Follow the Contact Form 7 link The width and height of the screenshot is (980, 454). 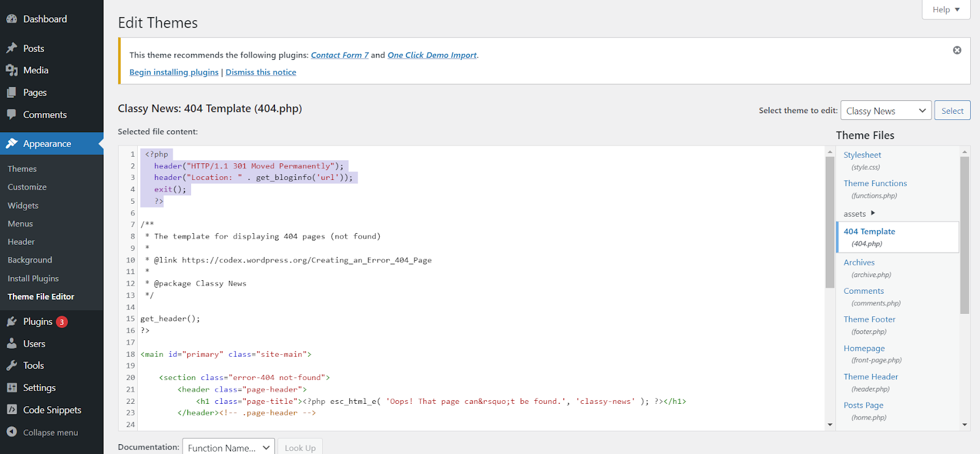340,55
